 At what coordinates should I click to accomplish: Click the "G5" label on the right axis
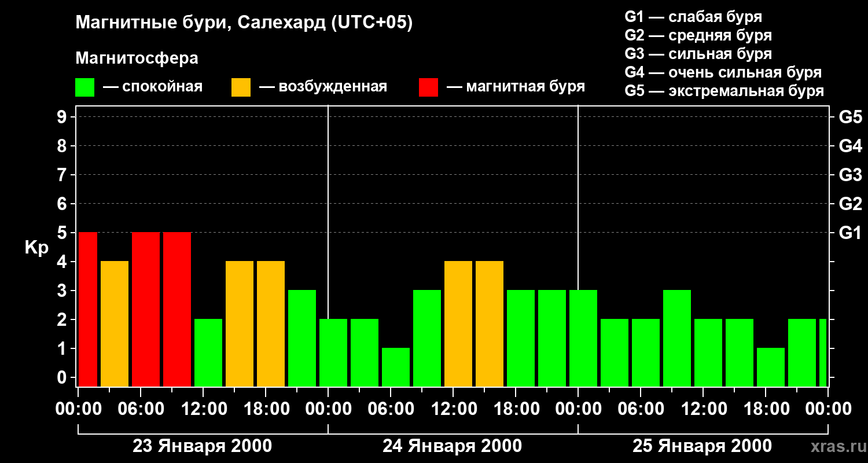(x=850, y=117)
